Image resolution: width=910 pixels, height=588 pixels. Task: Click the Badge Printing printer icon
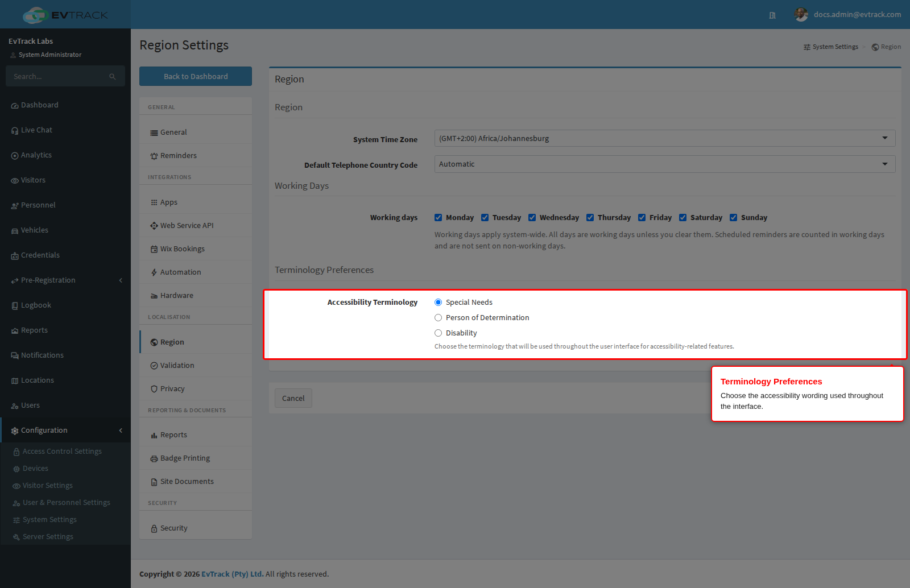point(154,459)
